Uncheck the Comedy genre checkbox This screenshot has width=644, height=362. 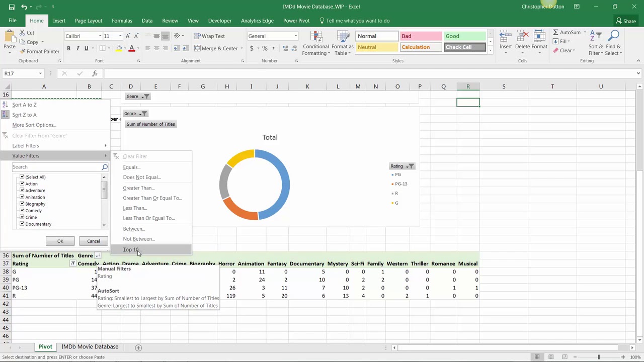22,211
